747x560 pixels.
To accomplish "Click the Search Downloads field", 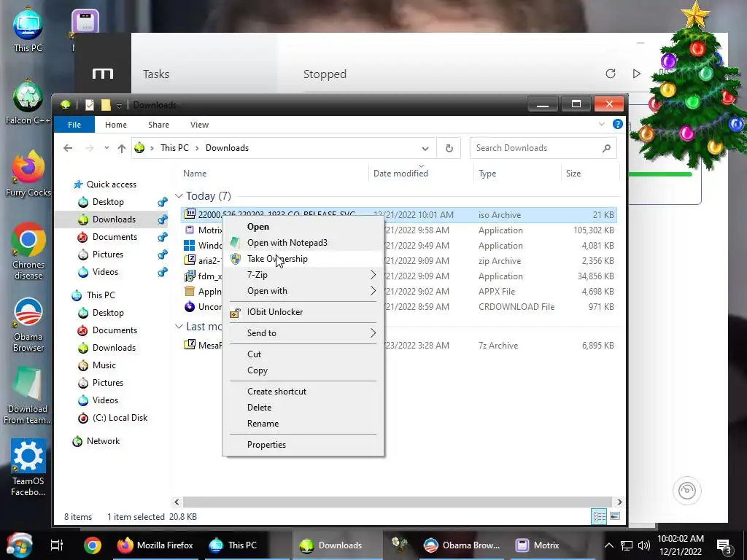I will 543,148.
